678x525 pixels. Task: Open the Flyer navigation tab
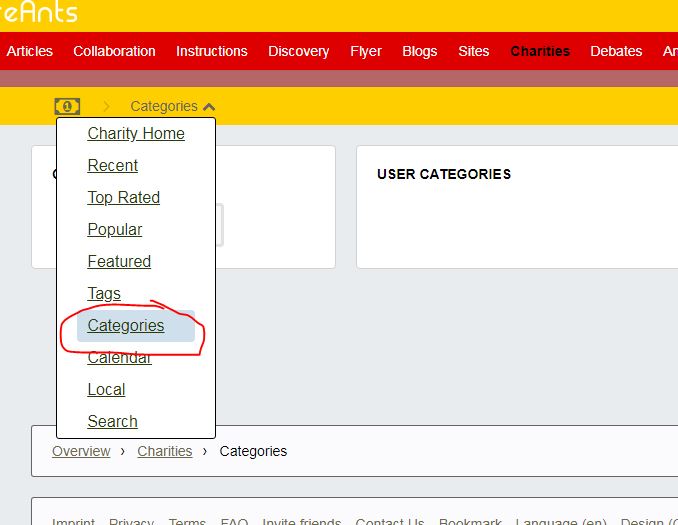366,51
